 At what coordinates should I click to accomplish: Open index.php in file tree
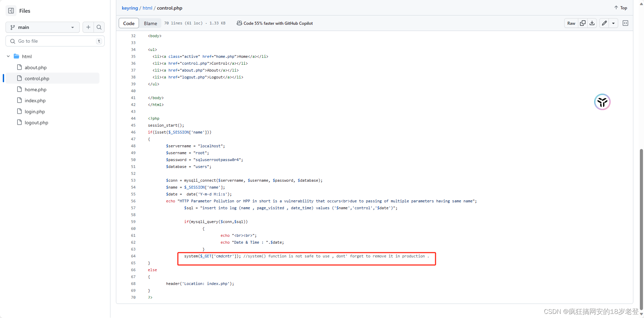point(35,100)
